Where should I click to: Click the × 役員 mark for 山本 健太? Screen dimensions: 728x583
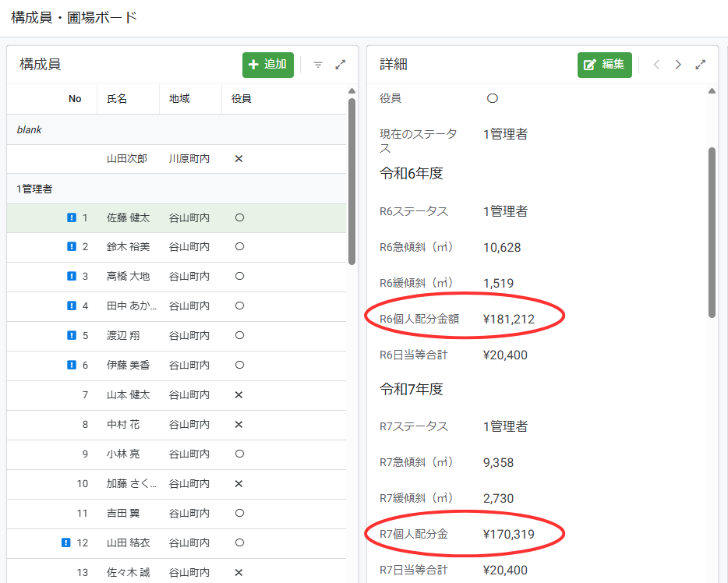tap(239, 394)
